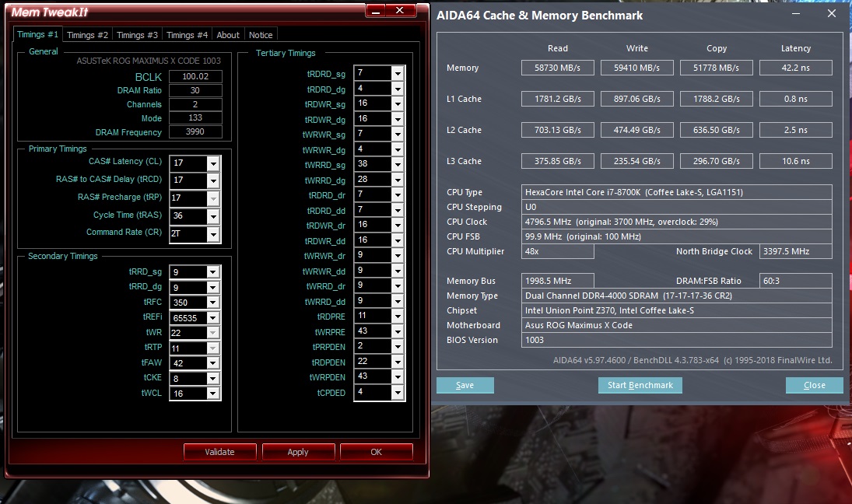Click North Bridge Clock value 3397.5 MHz

[795, 251]
